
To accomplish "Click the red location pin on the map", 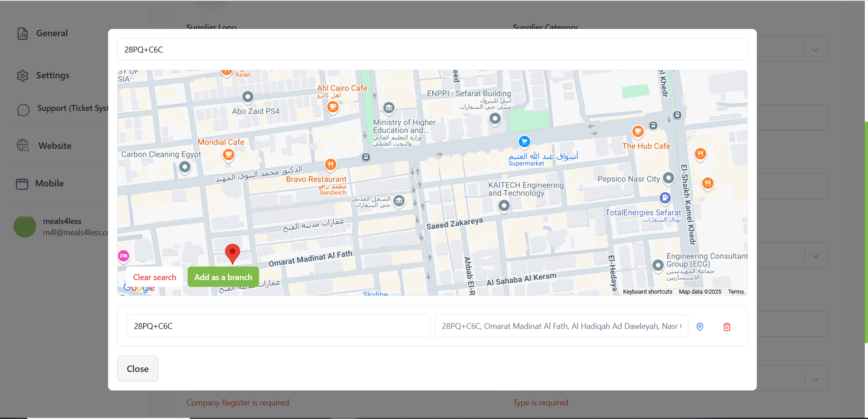I will point(232,253).
